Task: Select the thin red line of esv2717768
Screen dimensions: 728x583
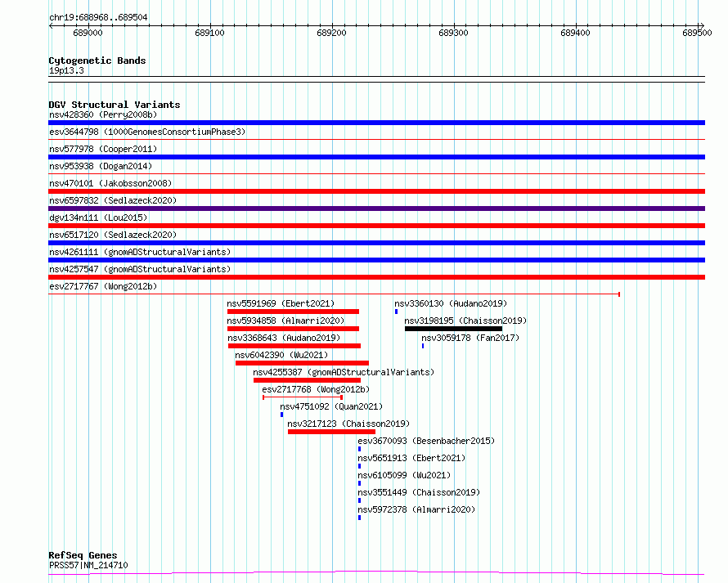Action: pyautogui.click(x=303, y=397)
